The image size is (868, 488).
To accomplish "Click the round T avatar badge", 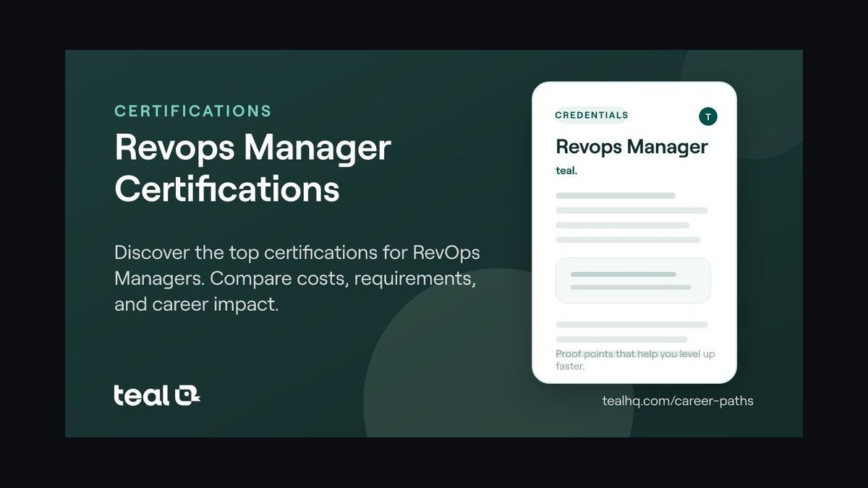I will point(708,116).
